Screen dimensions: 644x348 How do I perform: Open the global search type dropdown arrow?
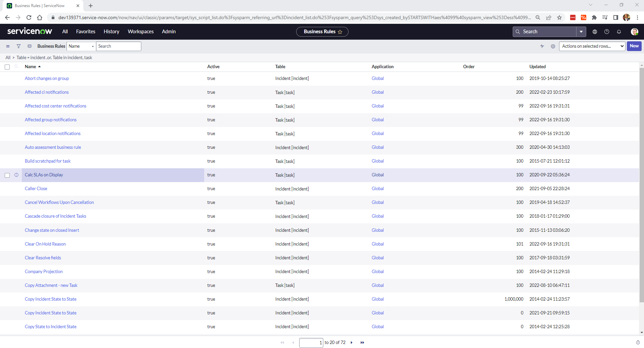pyautogui.click(x=581, y=32)
